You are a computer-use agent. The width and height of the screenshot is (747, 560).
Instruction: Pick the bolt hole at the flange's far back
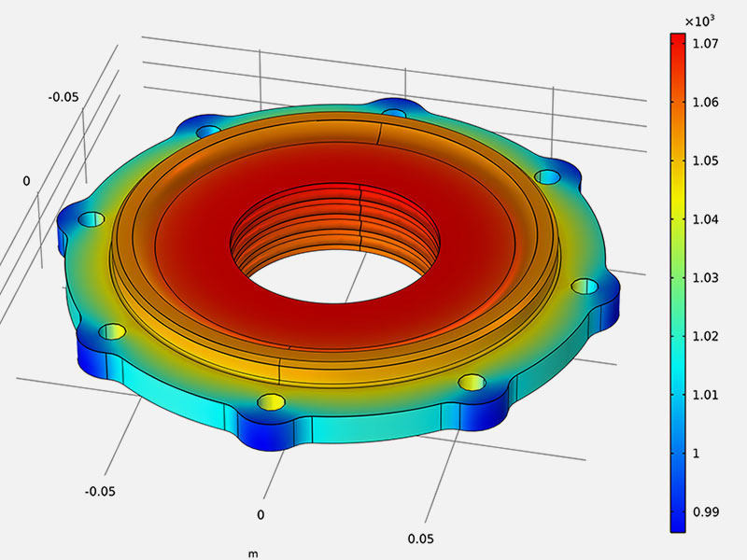[x=394, y=114]
